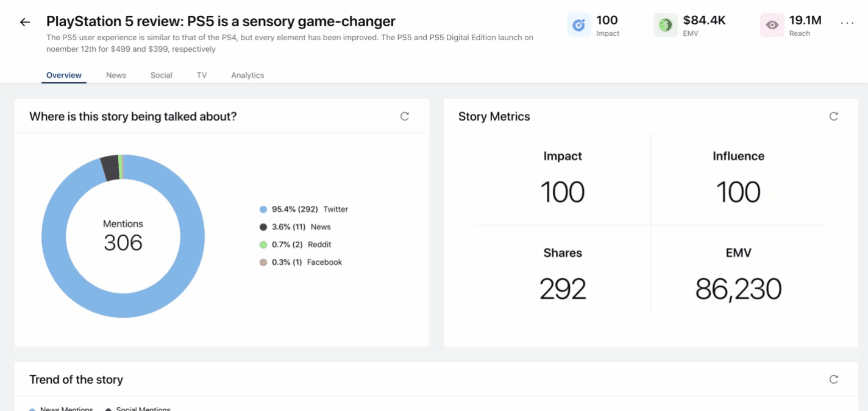Click the green EMV icon in header
The height and width of the screenshot is (411, 868).
click(x=666, y=25)
